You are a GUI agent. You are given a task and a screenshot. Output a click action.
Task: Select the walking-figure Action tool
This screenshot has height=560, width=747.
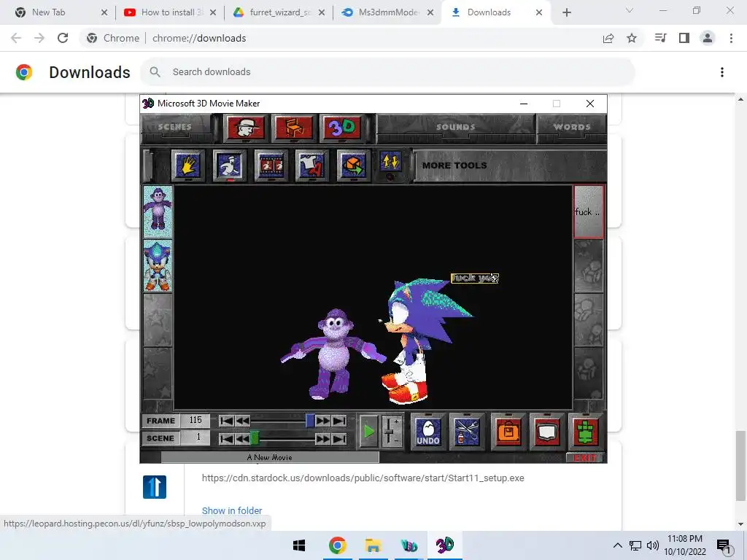pyautogui.click(x=230, y=166)
